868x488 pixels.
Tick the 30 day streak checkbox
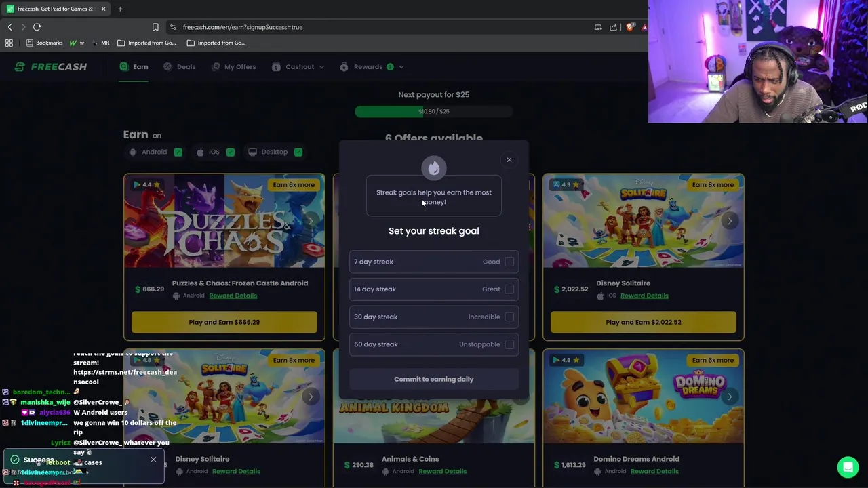[509, 317]
